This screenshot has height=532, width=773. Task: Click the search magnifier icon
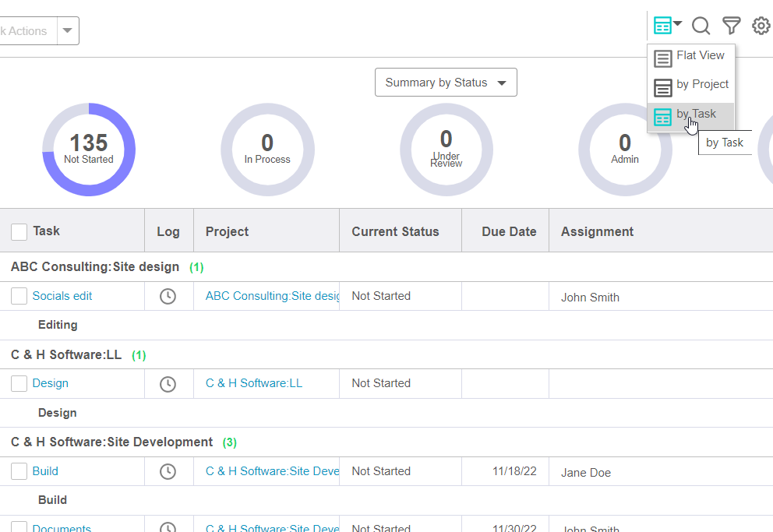click(701, 26)
